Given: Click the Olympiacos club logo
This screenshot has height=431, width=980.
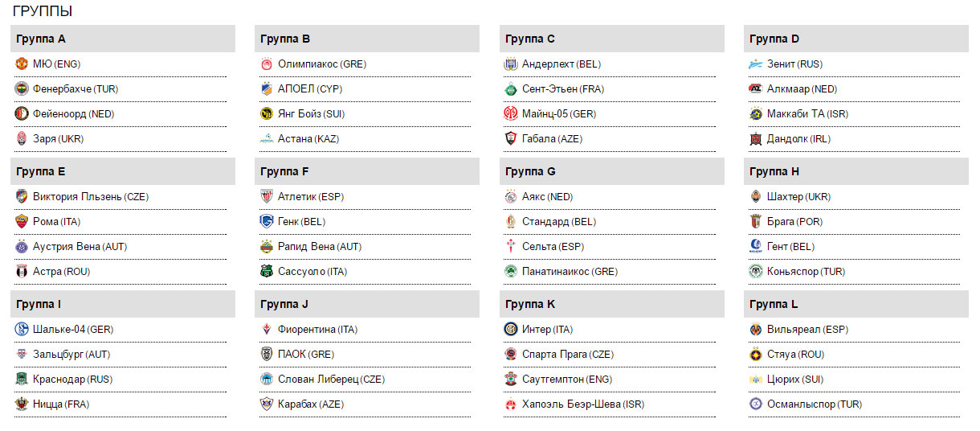Looking at the screenshot, I should tap(267, 64).
